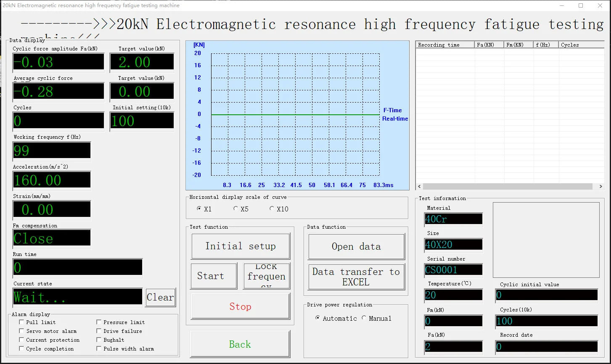Click the Serial number field CS0001
The width and height of the screenshot is (611, 364).
pos(453,270)
